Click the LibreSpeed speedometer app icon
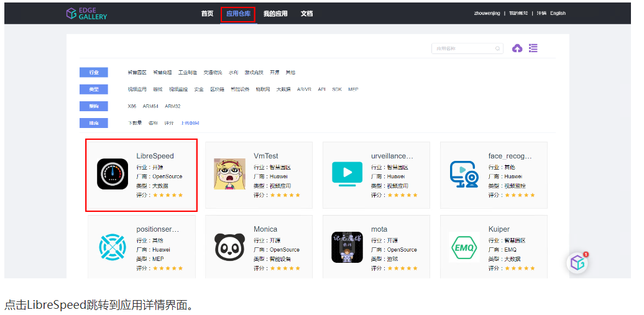Screen dimensions: 644x315 point(113,174)
